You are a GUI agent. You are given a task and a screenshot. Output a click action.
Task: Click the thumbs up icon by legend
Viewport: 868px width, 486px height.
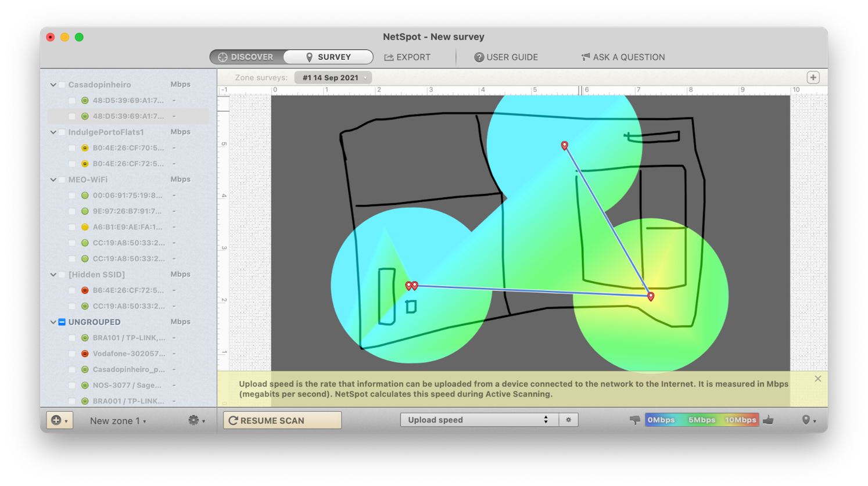pos(768,420)
